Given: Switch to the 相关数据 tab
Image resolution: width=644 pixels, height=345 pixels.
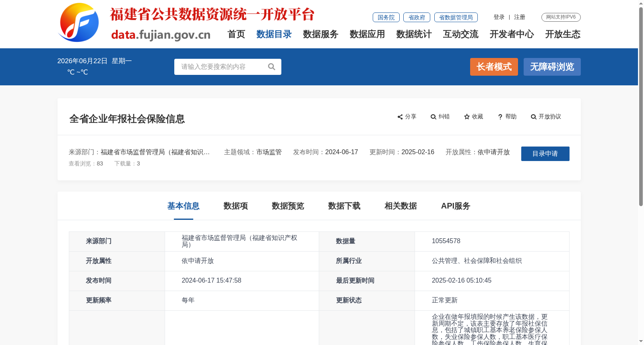Looking at the screenshot, I should click(401, 206).
